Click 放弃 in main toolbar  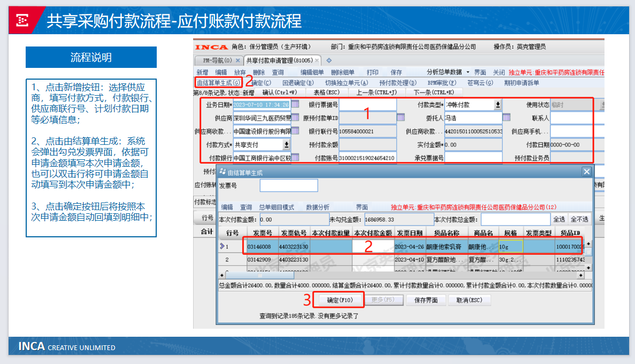coord(240,72)
